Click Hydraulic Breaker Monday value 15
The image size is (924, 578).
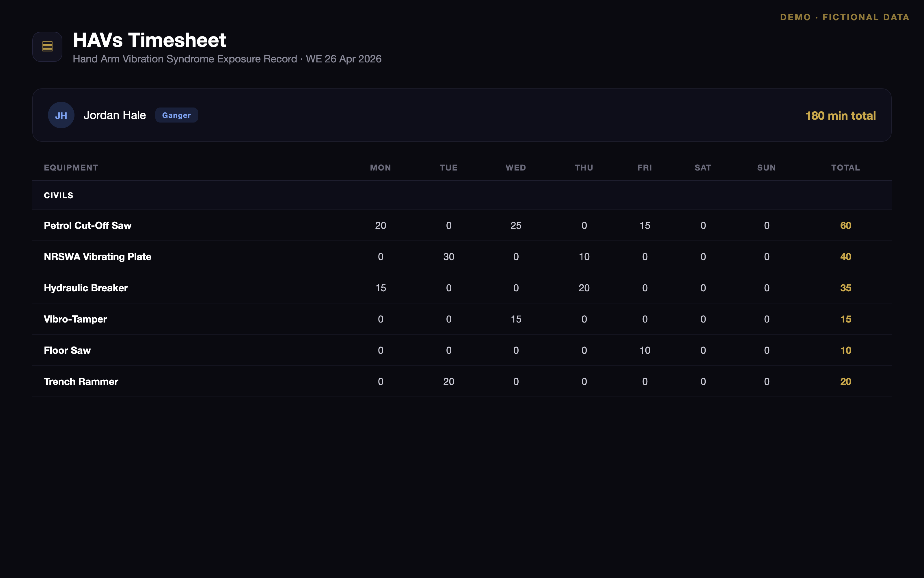381,288
